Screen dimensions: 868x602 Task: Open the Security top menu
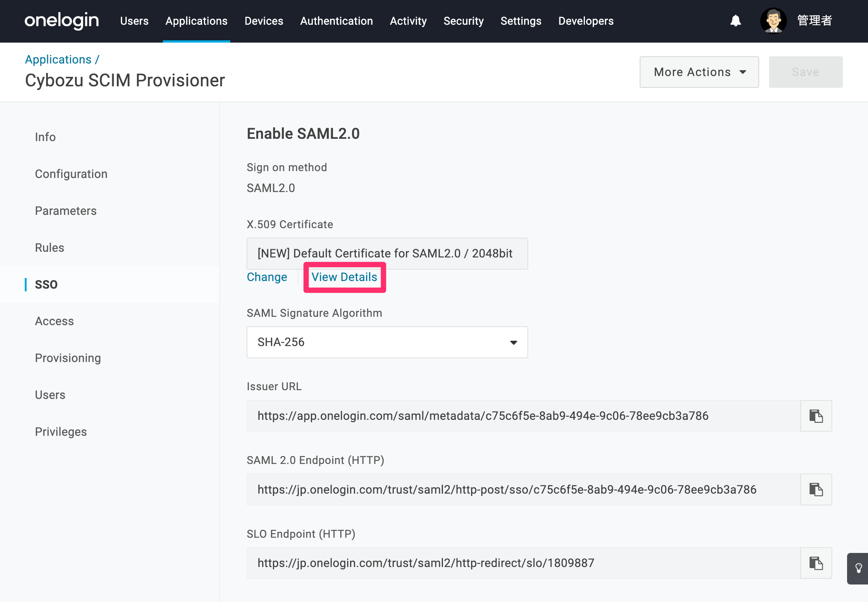(463, 21)
